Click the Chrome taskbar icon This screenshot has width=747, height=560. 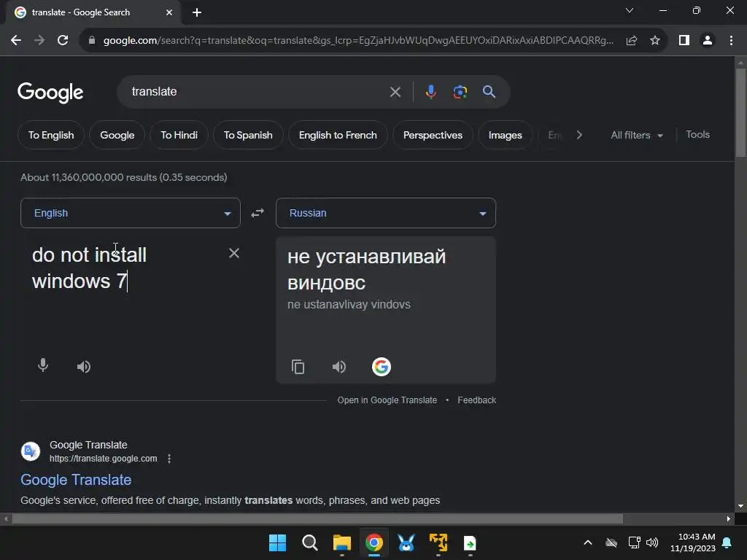374,542
